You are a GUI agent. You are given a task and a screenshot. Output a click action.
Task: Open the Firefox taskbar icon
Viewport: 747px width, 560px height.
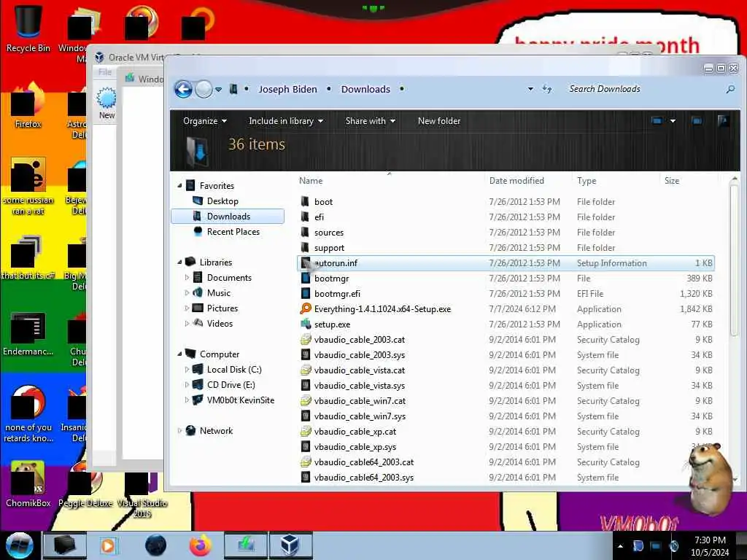coord(201,545)
